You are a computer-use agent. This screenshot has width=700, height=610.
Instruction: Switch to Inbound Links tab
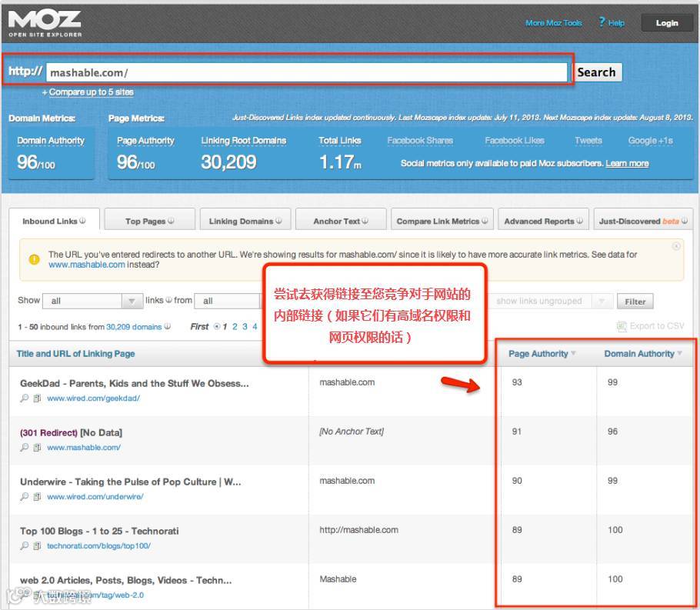click(54, 220)
